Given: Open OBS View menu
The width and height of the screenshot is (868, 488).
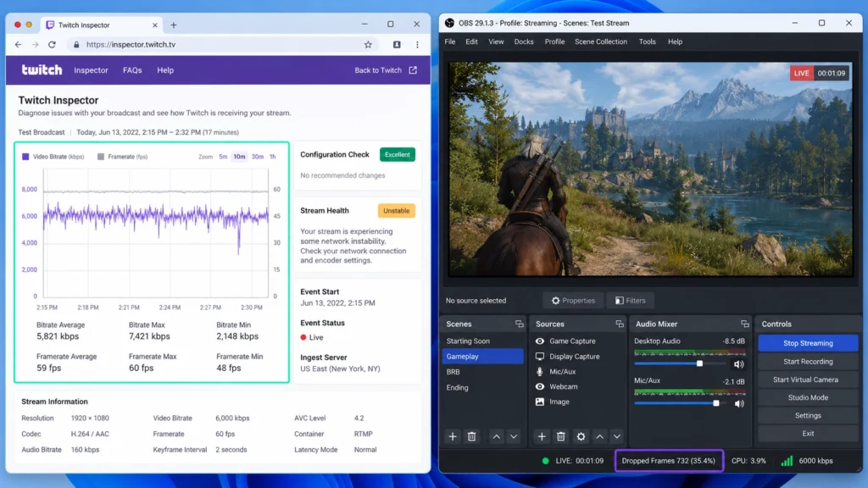Looking at the screenshot, I should point(496,42).
